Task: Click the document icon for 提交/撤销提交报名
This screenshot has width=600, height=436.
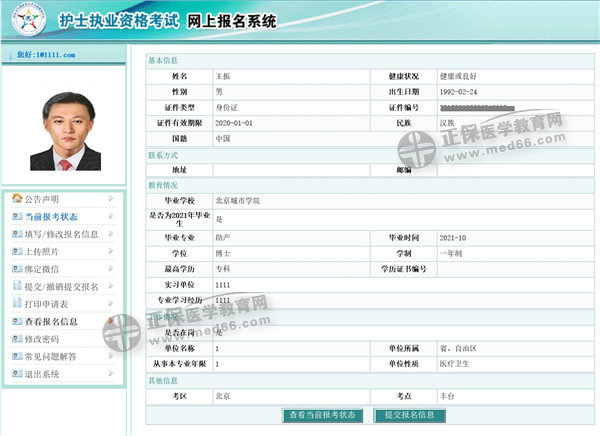Action: coord(17,286)
